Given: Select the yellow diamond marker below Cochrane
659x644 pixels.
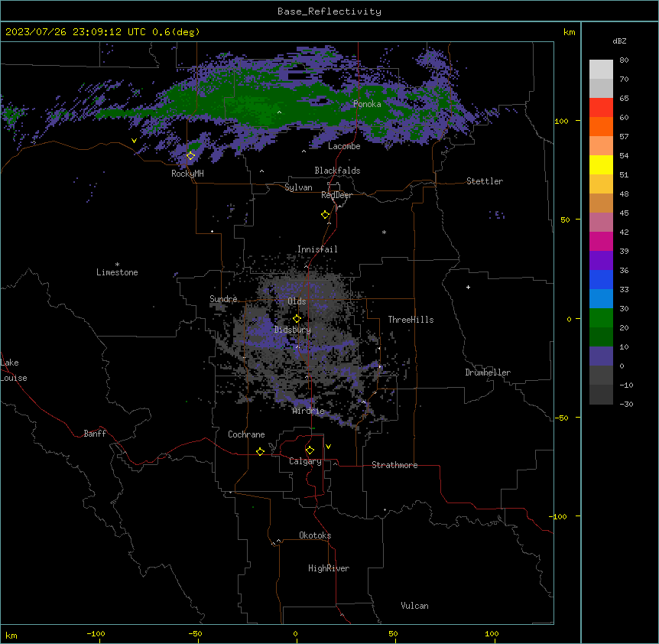Looking at the screenshot, I should [x=260, y=451].
